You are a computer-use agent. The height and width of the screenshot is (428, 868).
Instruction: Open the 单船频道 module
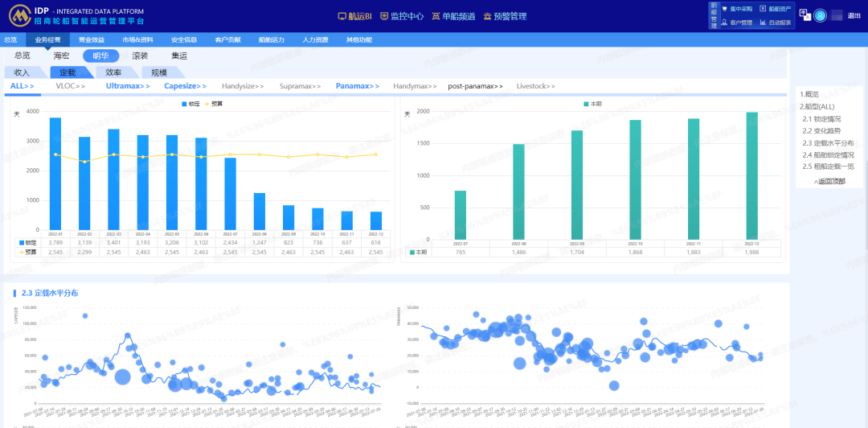pyautogui.click(x=453, y=16)
